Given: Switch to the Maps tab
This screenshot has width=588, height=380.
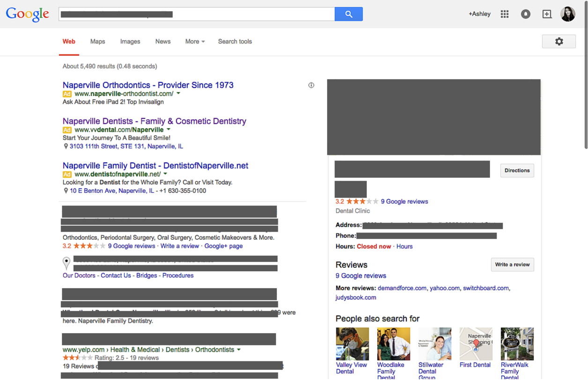Looking at the screenshot, I should 97,41.
